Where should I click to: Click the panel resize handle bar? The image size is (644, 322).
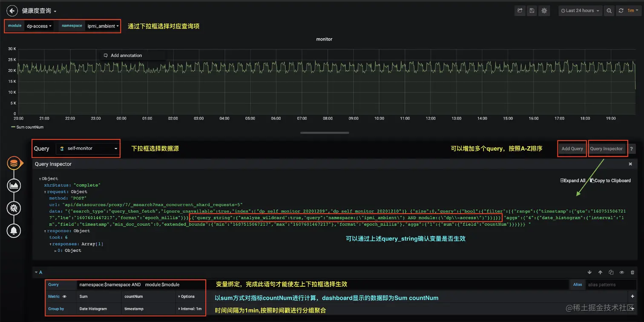point(325,133)
